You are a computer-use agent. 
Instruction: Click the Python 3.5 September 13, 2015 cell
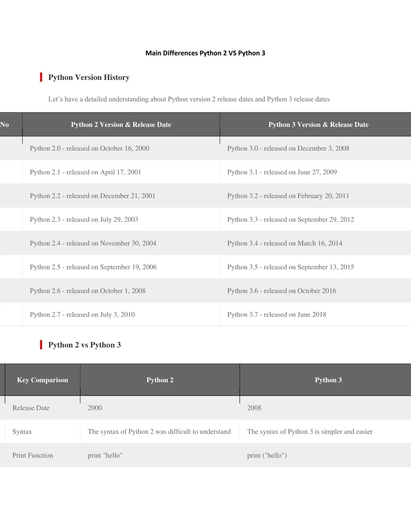click(x=291, y=267)
